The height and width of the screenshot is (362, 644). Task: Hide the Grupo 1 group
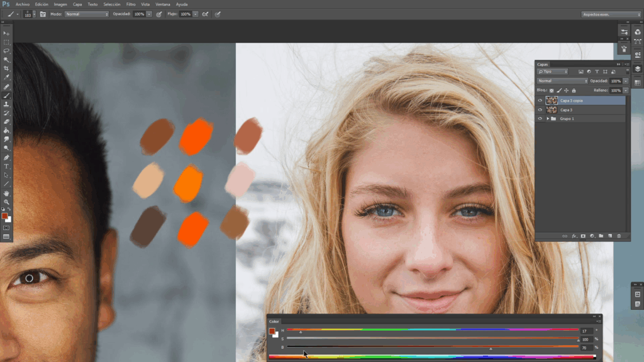pyautogui.click(x=540, y=119)
